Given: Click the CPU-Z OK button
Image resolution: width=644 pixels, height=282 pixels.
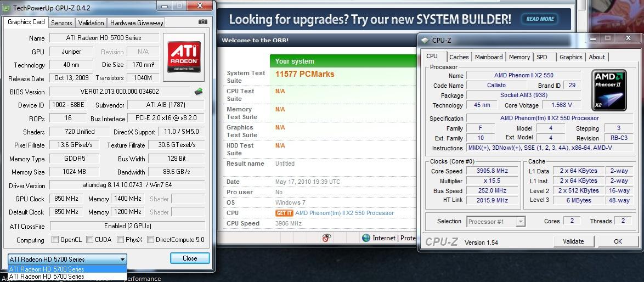Looking at the screenshot, I should click(x=618, y=241).
